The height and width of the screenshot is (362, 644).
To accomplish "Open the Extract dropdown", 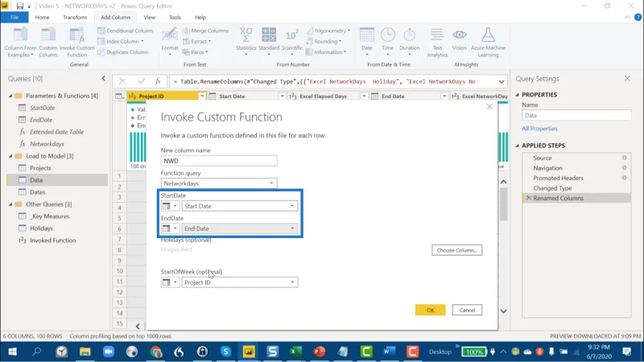I will 196,42.
